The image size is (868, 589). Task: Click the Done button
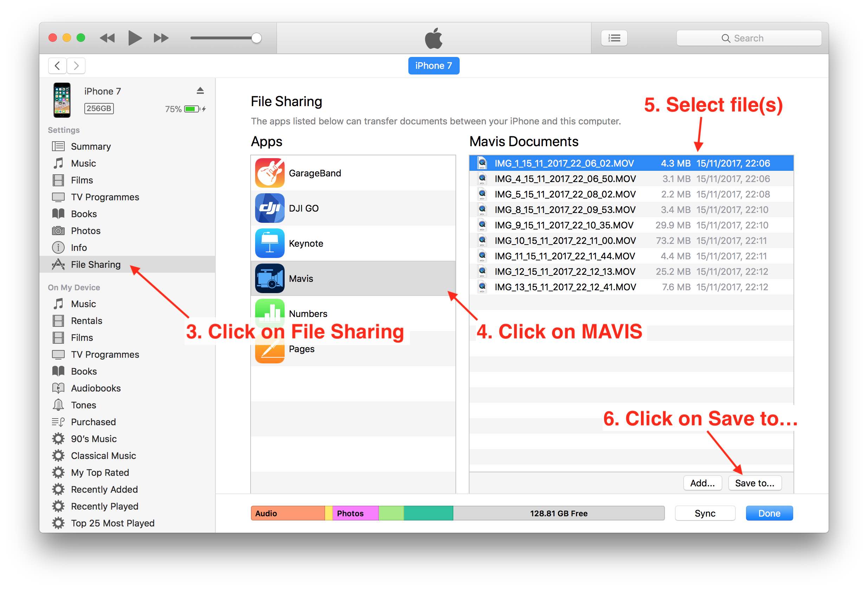[769, 513]
